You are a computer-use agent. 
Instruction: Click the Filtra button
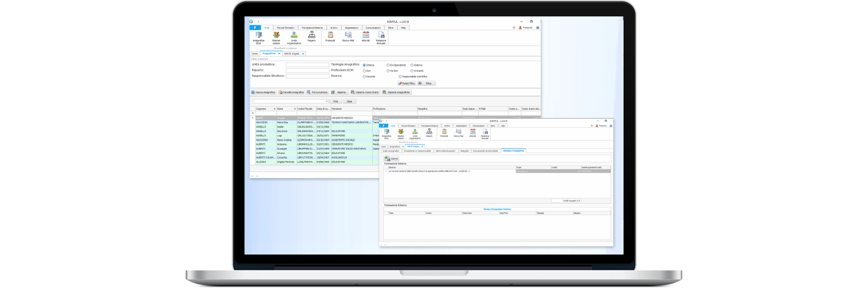[x=426, y=83]
